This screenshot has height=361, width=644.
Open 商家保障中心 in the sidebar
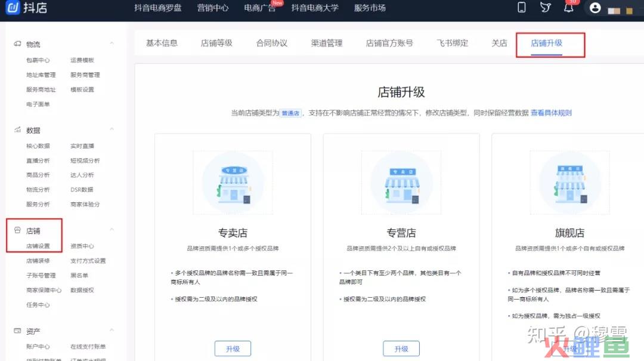click(x=44, y=290)
